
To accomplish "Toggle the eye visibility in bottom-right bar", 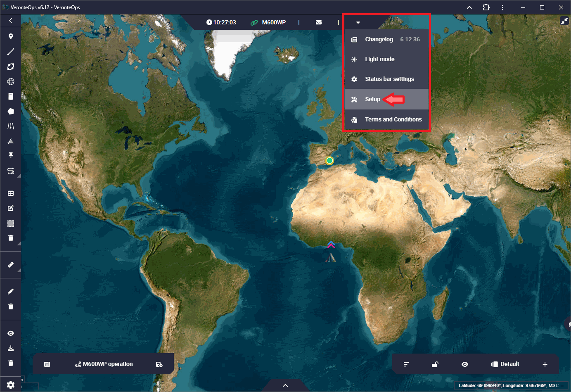I will coord(465,364).
